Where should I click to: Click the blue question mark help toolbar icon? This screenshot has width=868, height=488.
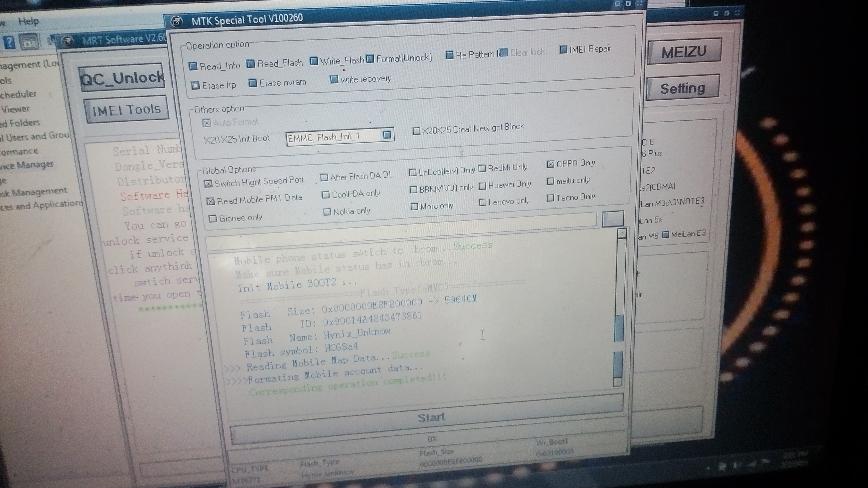[x=9, y=43]
